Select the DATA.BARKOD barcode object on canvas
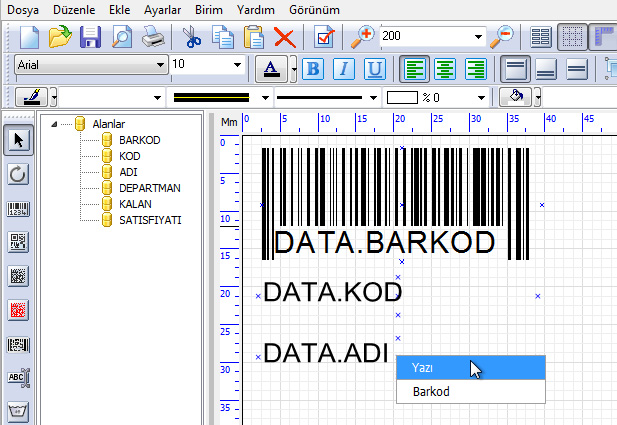Image resolution: width=617 pixels, height=425 pixels. (x=395, y=204)
